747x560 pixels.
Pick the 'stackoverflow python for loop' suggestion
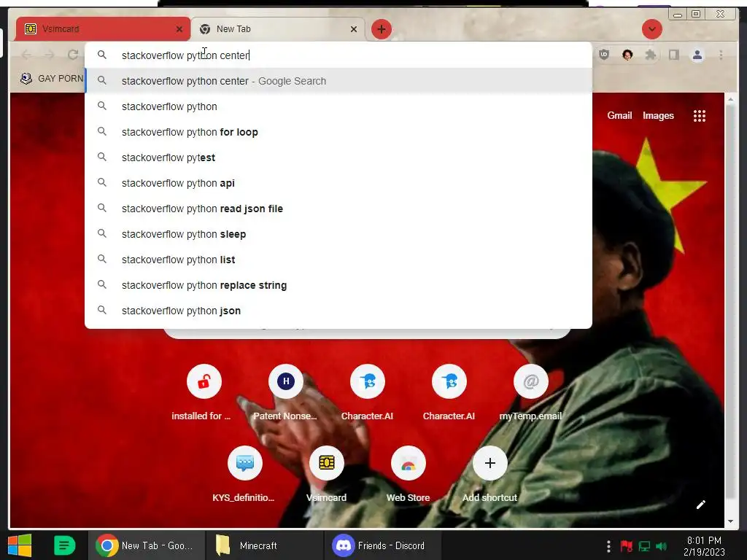[338, 132]
